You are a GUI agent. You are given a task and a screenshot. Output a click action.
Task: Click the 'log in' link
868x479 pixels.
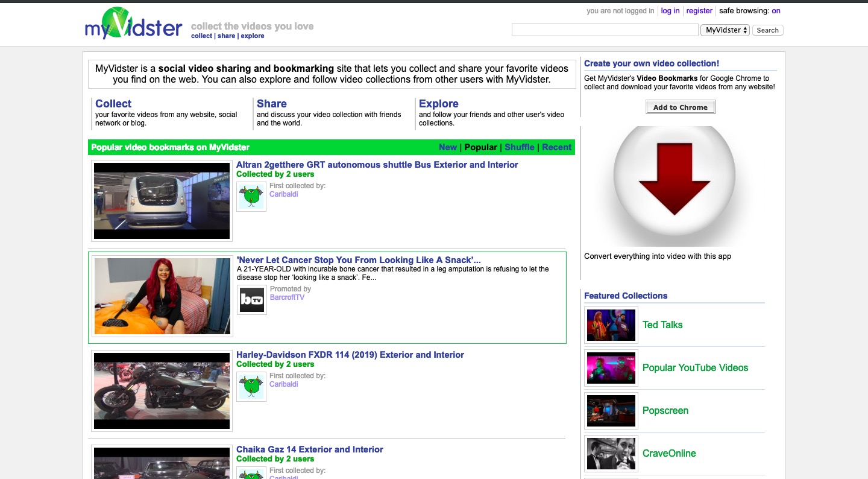click(670, 11)
